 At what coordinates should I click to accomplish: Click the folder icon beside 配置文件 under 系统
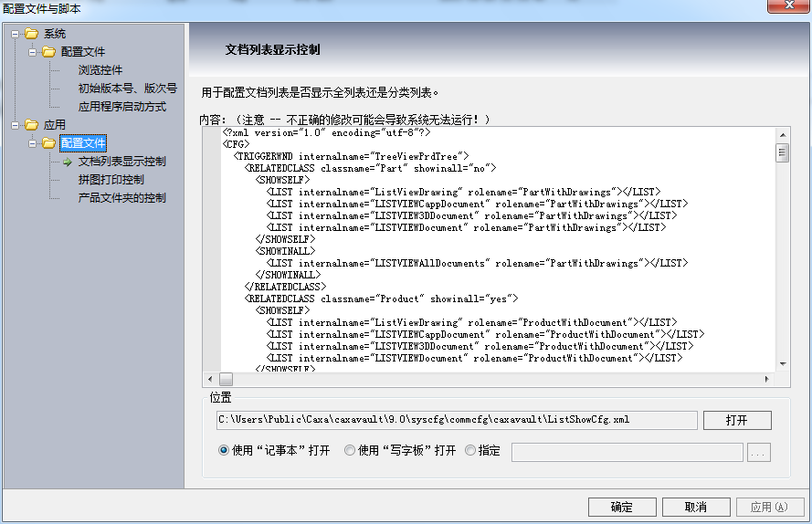tap(48, 52)
